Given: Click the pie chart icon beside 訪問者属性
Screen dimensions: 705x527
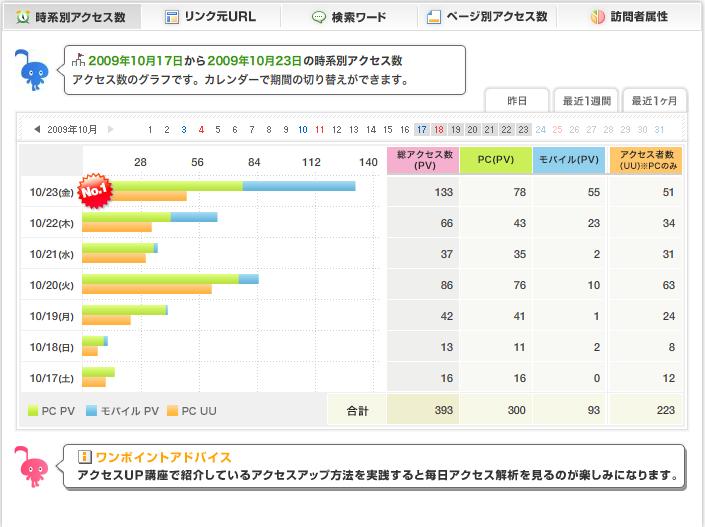Looking at the screenshot, I should coord(598,17).
